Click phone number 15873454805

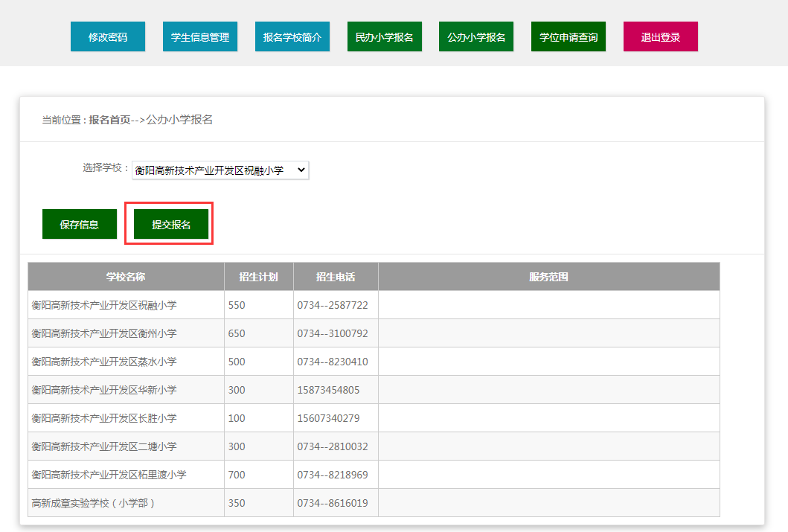click(328, 390)
